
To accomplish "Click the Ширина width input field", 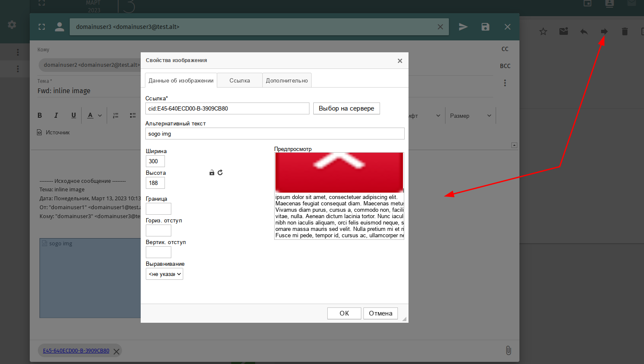I will [x=155, y=161].
